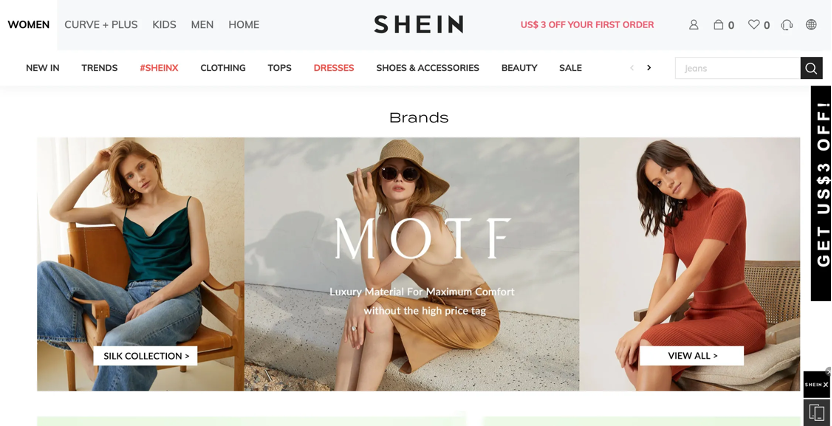Click the customer support headset icon

[787, 25]
